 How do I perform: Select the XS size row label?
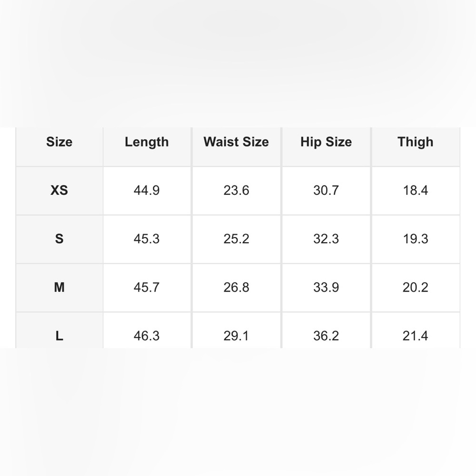[59, 190]
